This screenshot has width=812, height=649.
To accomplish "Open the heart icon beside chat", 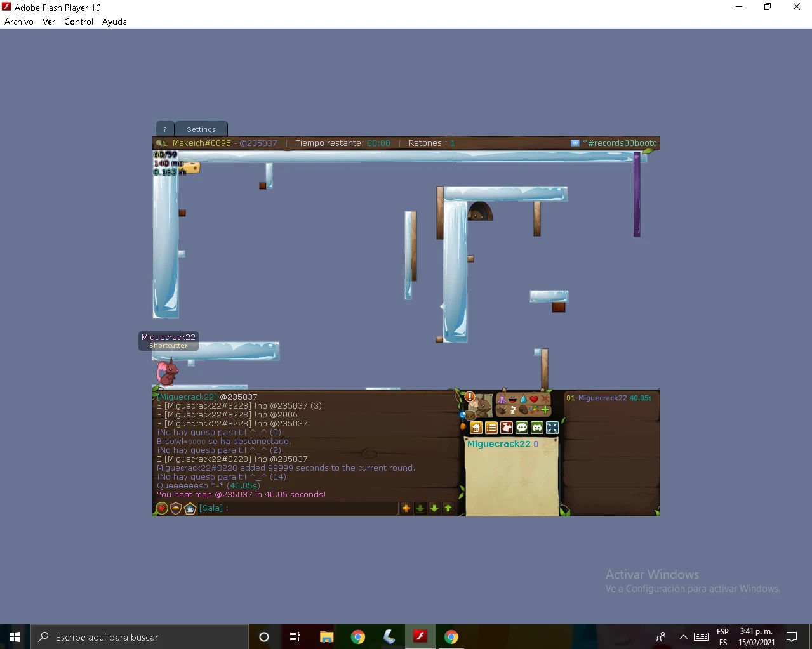I will 162,508.
